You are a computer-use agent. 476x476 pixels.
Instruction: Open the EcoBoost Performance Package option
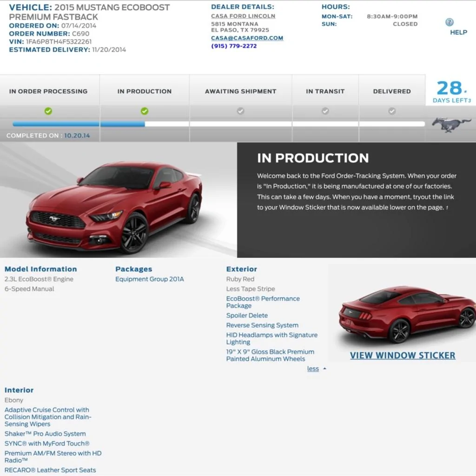263,302
